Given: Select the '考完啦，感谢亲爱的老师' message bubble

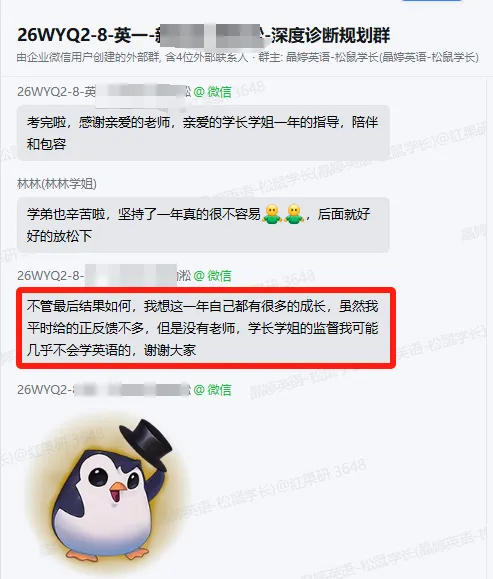Looking at the screenshot, I should [x=203, y=133].
